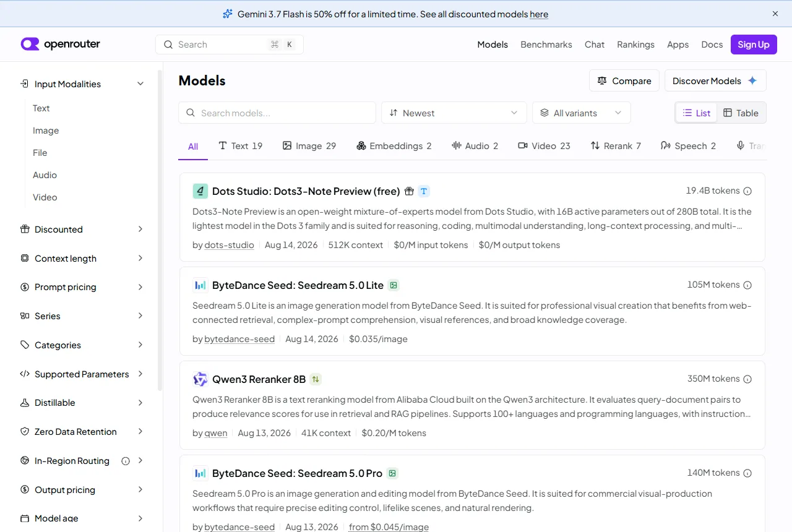Open the Benchmarks nav item
Image resolution: width=792 pixels, height=532 pixels.
(546, 45)
